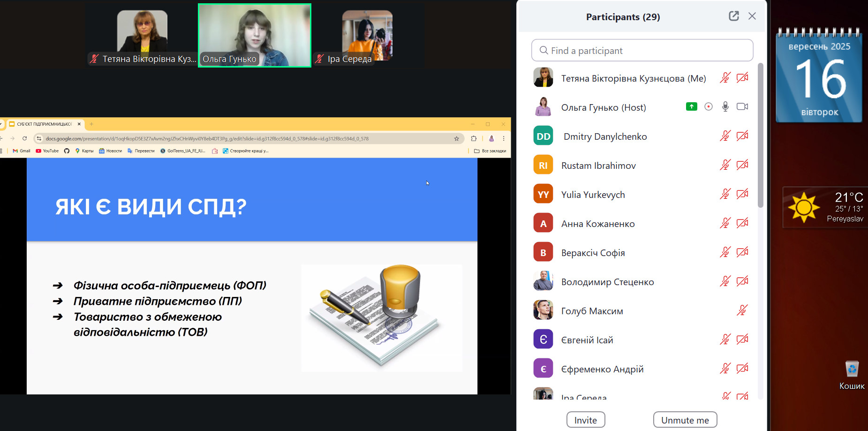
Task: Pop out the Participants panel
Action: point(733,16)
